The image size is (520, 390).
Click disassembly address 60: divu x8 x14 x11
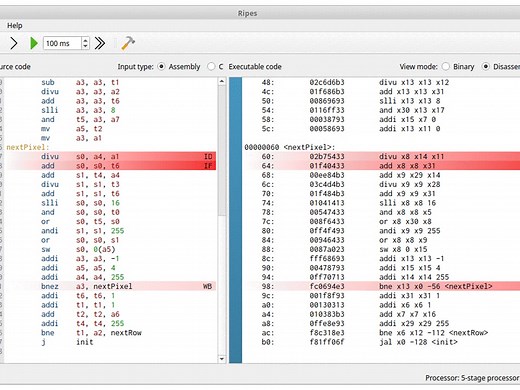coord(382,157)
